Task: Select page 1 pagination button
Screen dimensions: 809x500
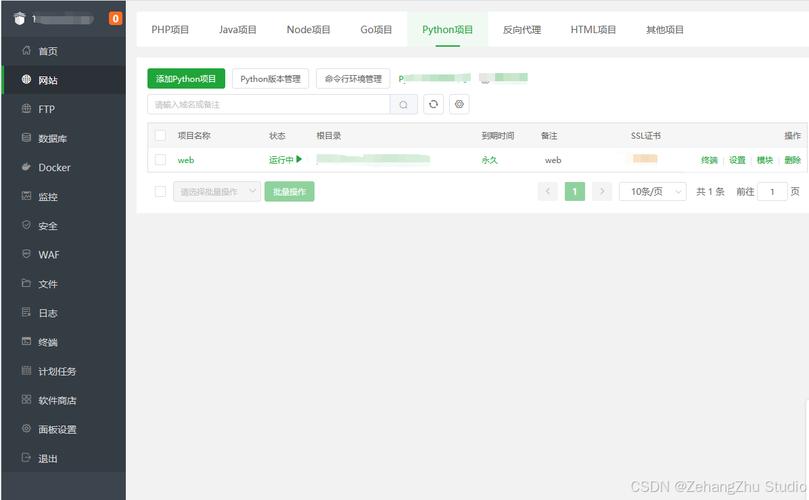Action: point(575,191)
